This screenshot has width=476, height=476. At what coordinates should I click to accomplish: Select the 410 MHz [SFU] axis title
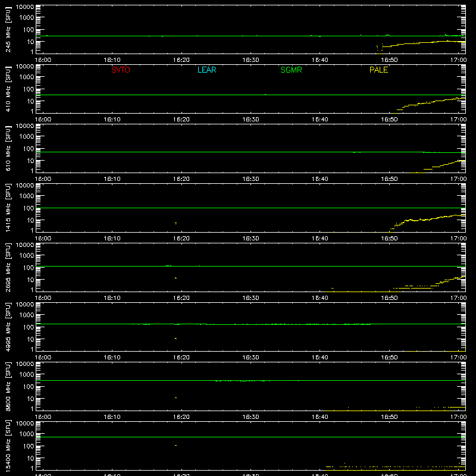click(x=8, y=89)
